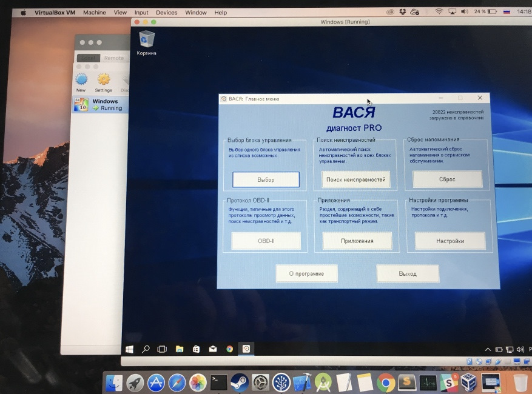Open Настройки program settings

pyautogui.click(x=450, y=241)
